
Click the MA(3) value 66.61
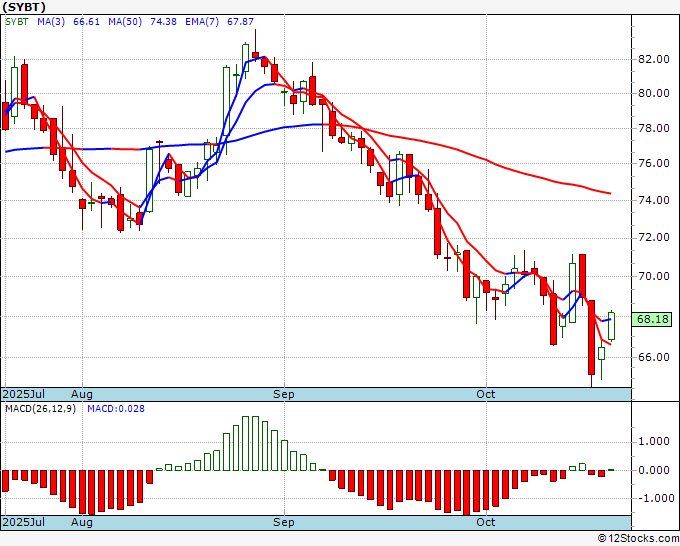pos(86,22)
